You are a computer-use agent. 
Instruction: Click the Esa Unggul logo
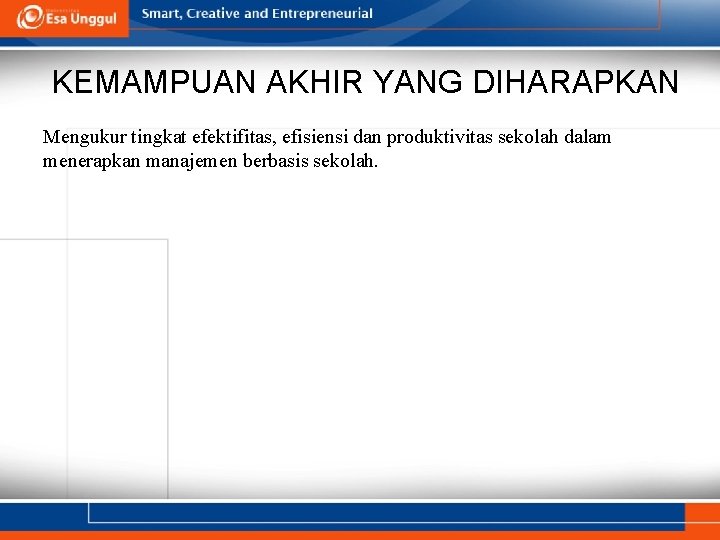pyautogui.click(x=67, y=17)
